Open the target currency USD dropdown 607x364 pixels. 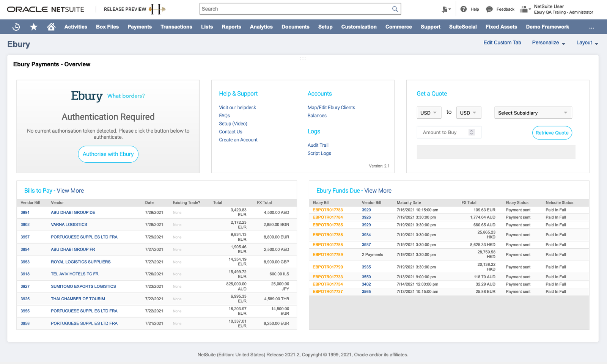469,113
